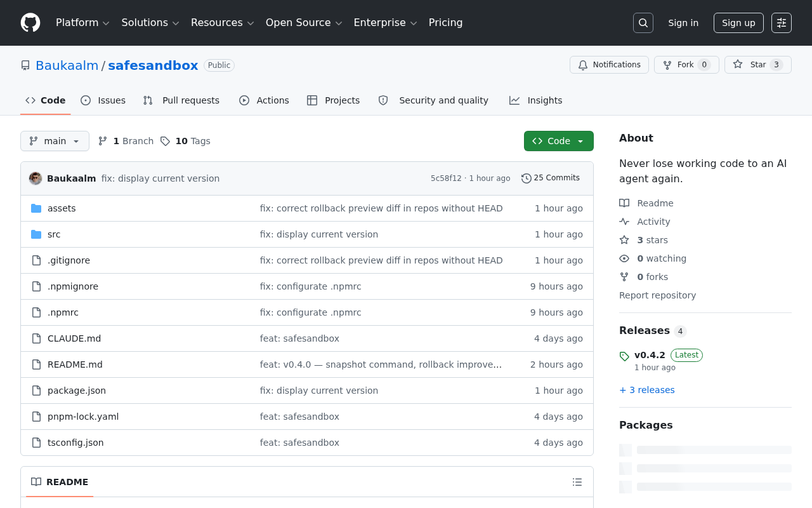The image size is (812, 508).
Task: Click the tag icon next to v0.4.2
Action: (x=624, y=356)
